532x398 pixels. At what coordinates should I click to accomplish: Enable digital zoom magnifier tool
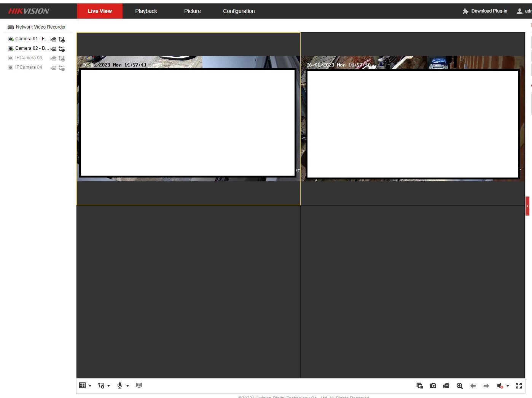[x=459, y=385]
